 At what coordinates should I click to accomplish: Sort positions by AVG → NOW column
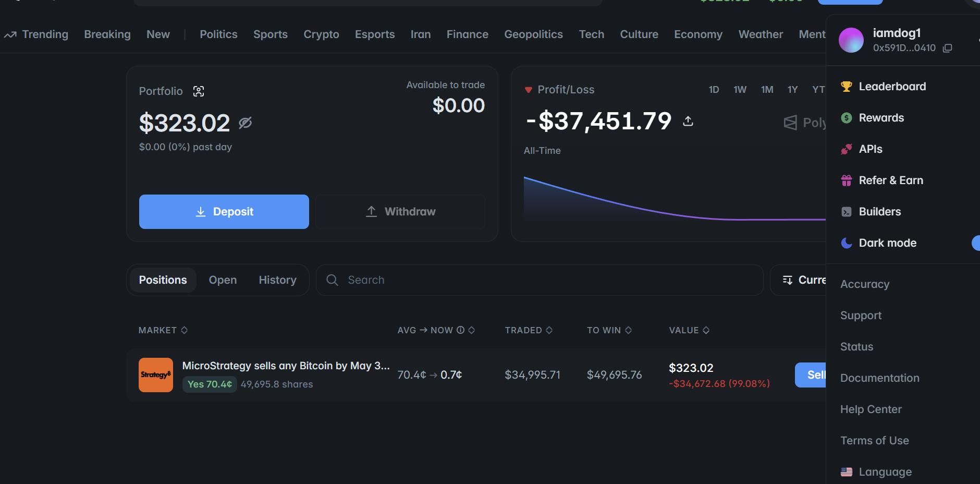click(x=436, y=330)
